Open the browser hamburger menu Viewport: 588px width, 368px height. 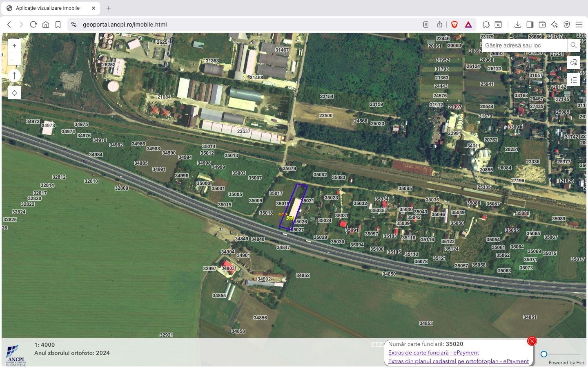pos(579,25)
